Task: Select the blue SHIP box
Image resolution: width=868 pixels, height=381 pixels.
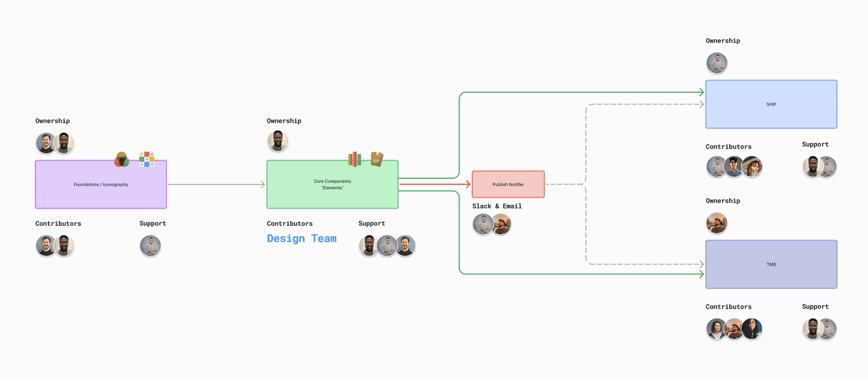Action: 771,104
